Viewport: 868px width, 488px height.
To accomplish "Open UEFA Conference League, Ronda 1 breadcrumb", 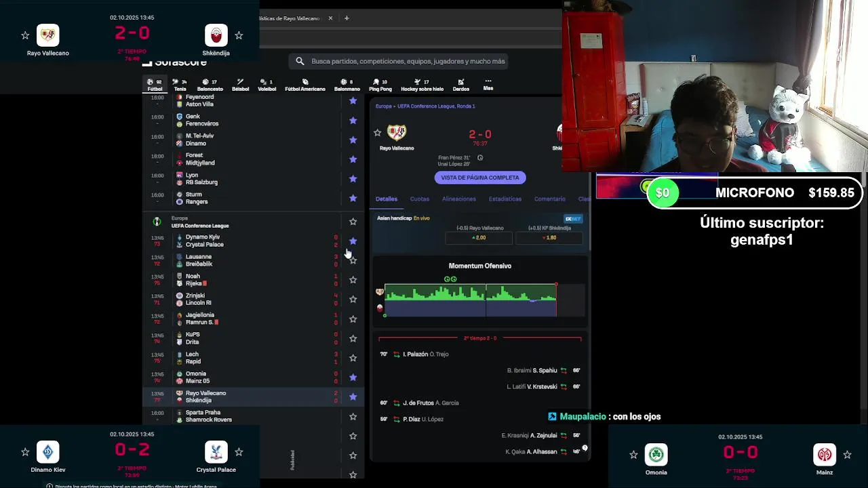I will [x=436, y=106].
